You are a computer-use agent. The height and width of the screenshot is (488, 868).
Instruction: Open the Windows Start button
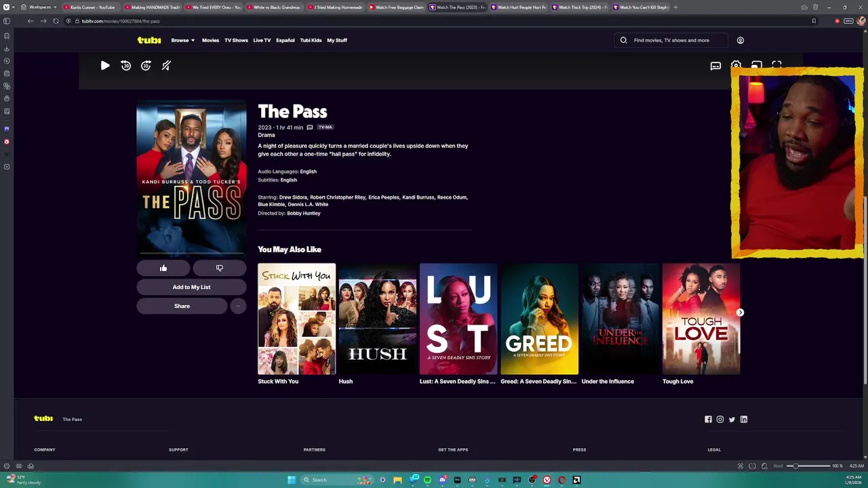[x=292, y=480]
